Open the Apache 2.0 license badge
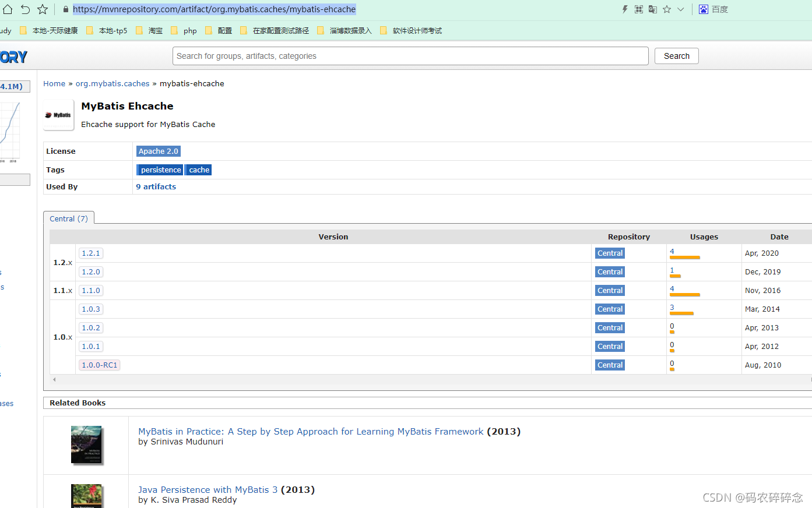Screen dimensions: 812x508 click(159, 151)
